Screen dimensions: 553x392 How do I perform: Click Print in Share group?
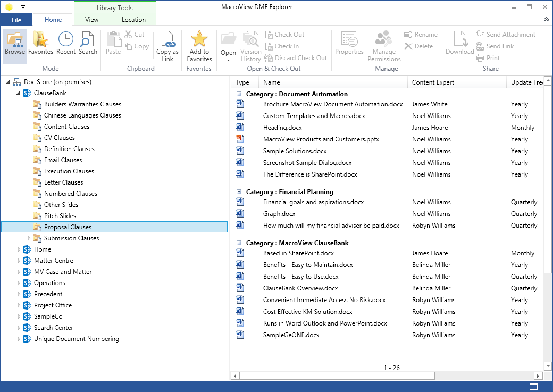[x=488, y=58]
